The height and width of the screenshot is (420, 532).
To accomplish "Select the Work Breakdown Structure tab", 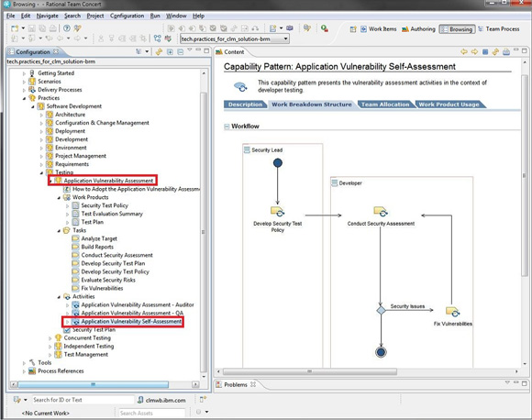I will click(x=312, y=105).
